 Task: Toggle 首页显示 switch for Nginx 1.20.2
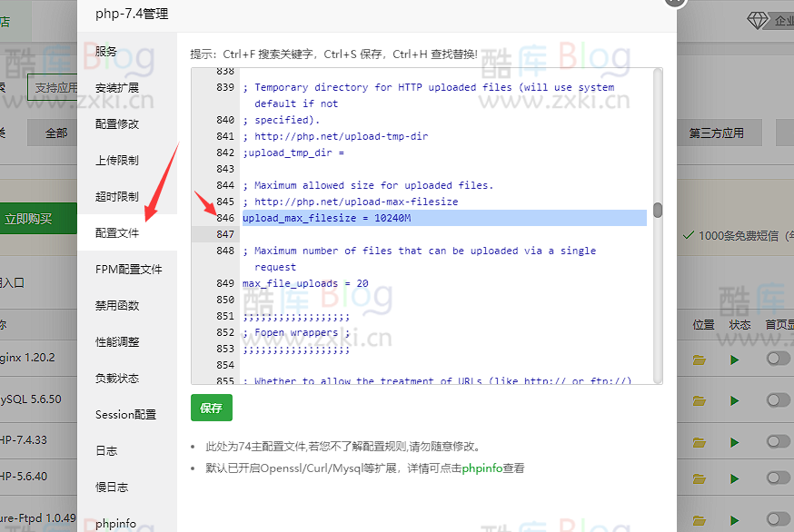pos(778,358)
